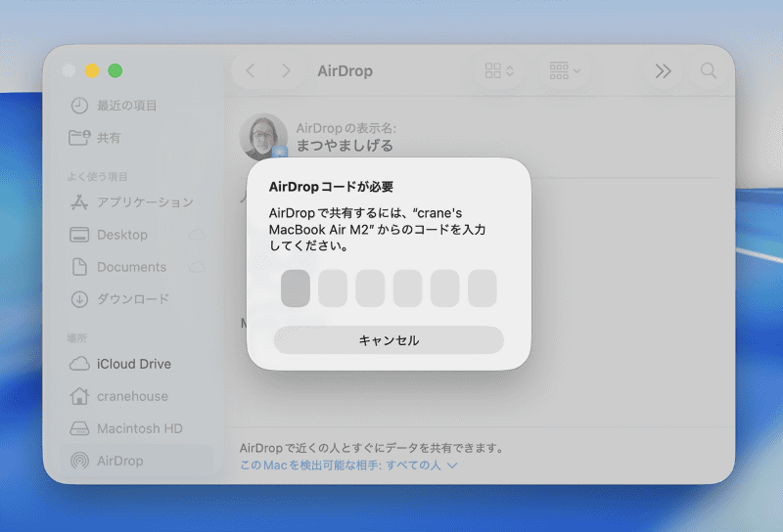783x532 pixels.
Task: Click the Applications icon beside アプリケーション
Action: click(x=79, y=202)
